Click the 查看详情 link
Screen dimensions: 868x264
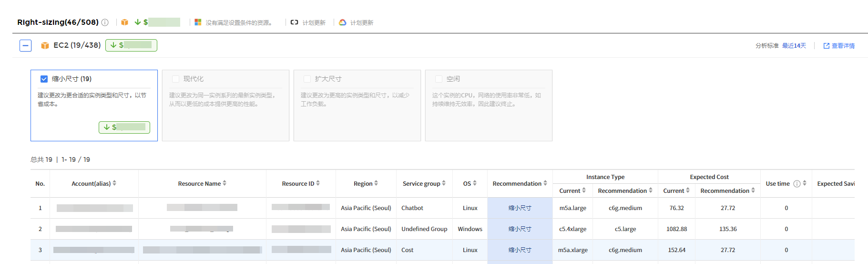coord(839,46)
